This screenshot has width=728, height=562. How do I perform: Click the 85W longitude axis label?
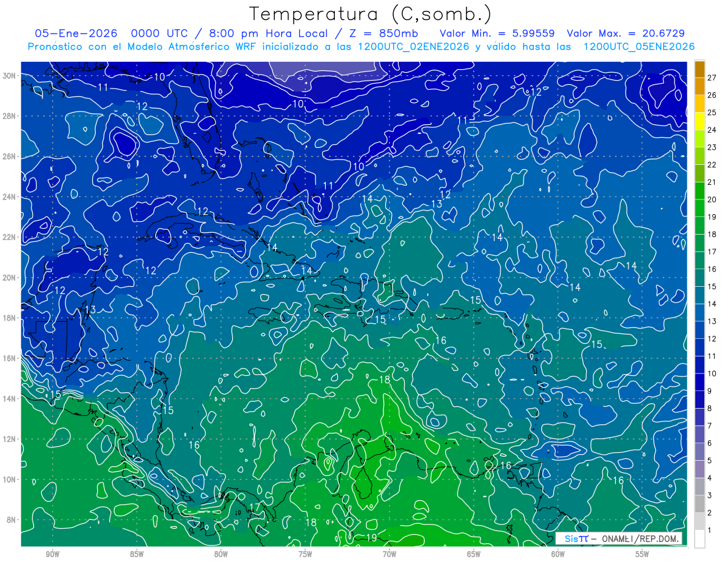click(x=136, y=554)
